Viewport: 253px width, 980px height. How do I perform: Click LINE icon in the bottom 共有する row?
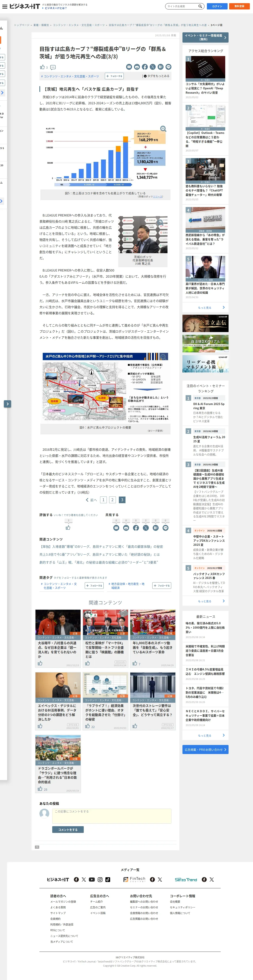(x=165, y=528)
